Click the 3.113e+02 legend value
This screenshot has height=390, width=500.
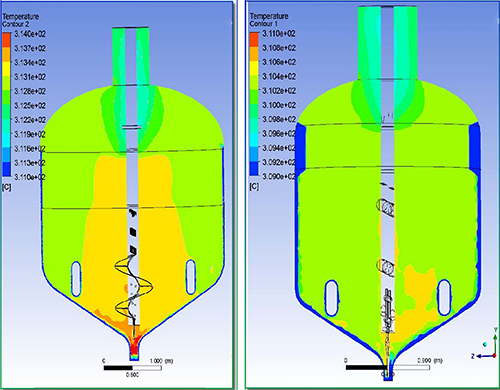(30, 163)
